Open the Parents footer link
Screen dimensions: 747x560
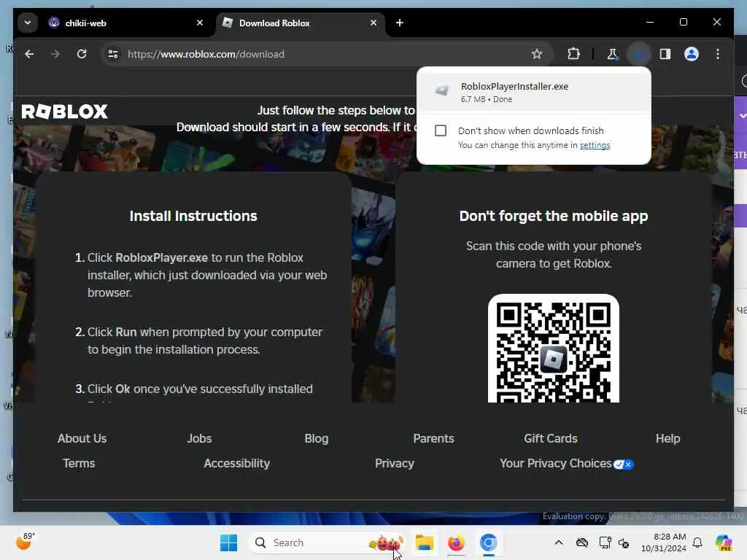click(x=433, y=438)
